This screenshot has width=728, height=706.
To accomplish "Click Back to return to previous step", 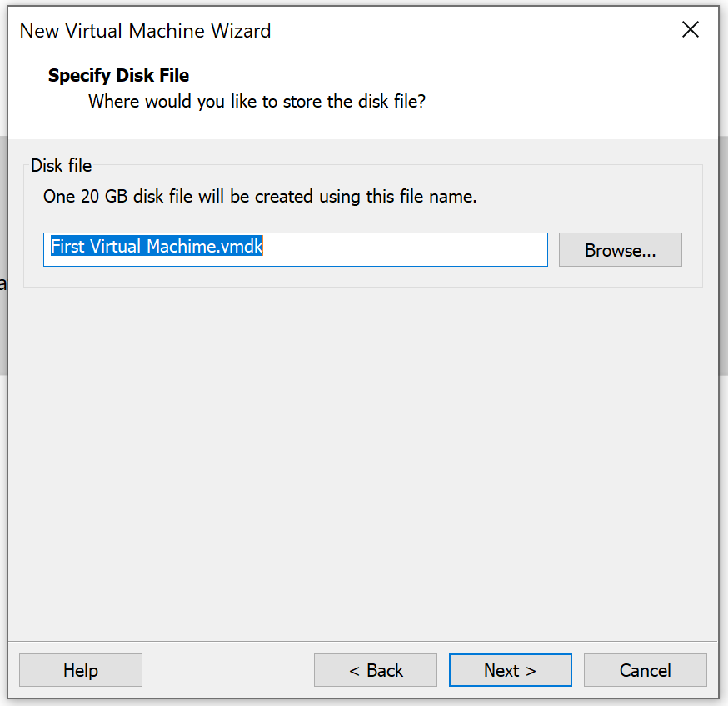I will tap(375, 670).
